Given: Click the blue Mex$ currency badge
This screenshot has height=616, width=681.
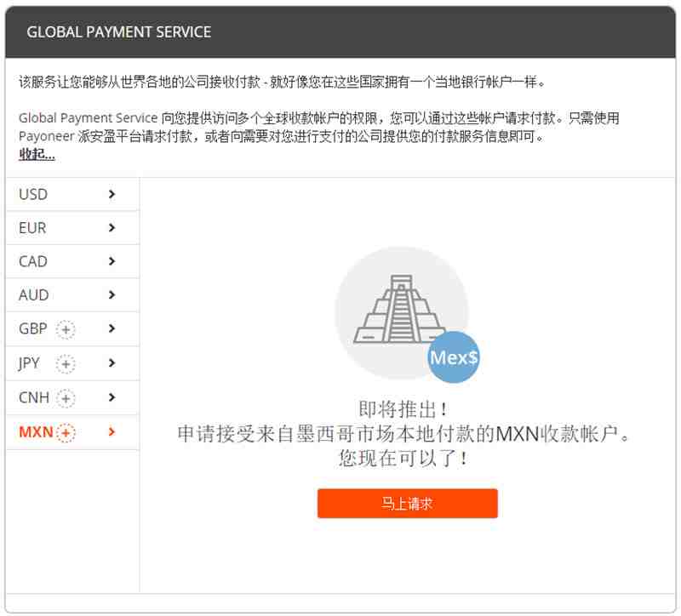Looking at the screenshot, I should (x=454, y=357).
